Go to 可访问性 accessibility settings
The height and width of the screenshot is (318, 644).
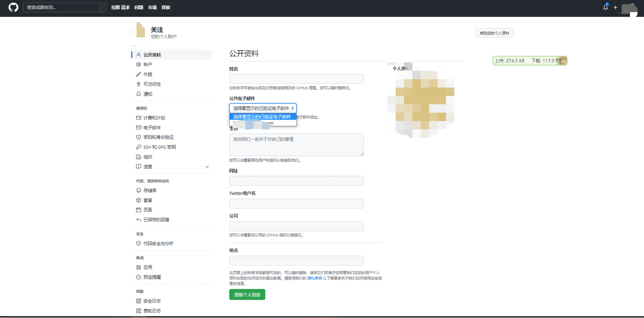[152, 84]
